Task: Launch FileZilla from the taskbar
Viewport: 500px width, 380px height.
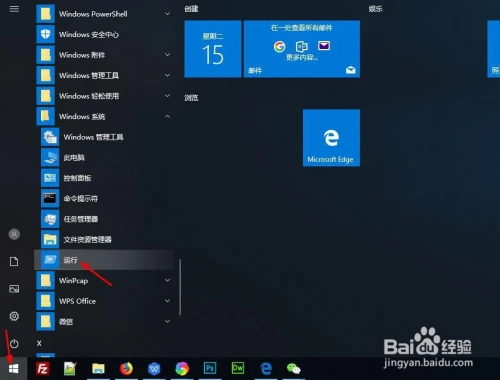Action: tap(43, 369)
